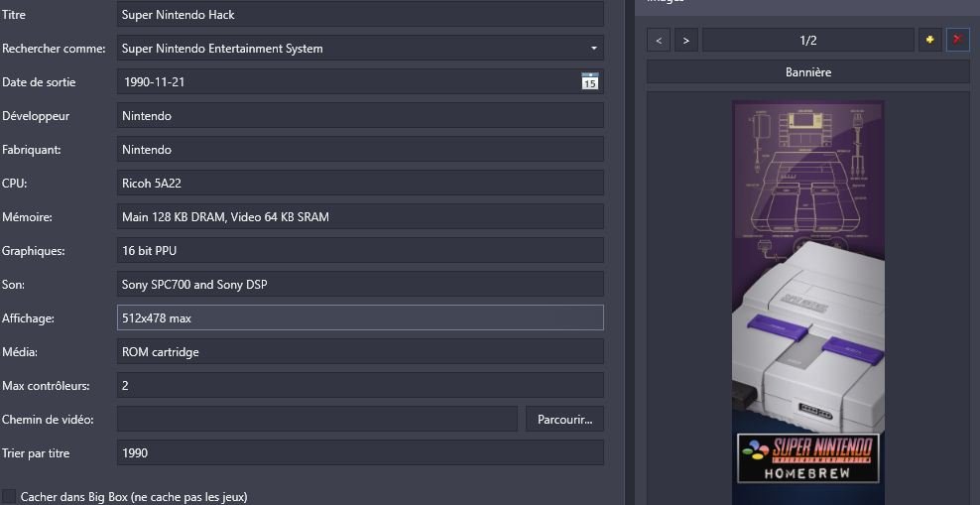The width and height of the screenshot is (980, 505).
Task: Select the Développeur input field
Action: 360,116
